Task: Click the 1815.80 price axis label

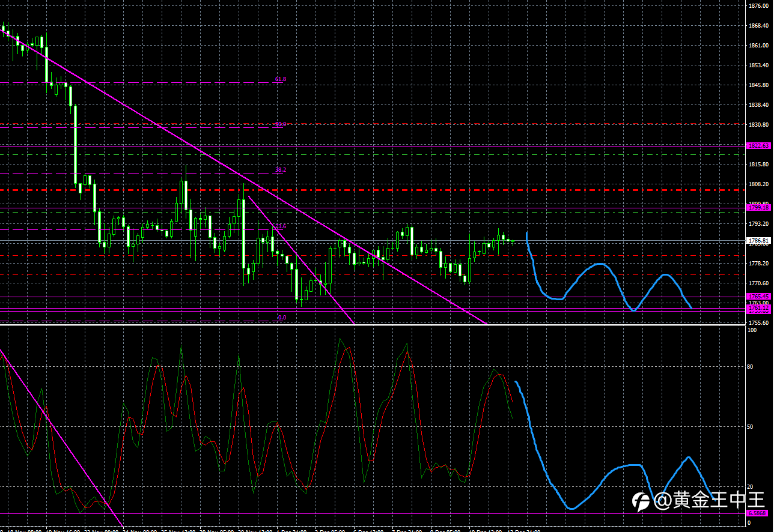Action: coord(758,165)
